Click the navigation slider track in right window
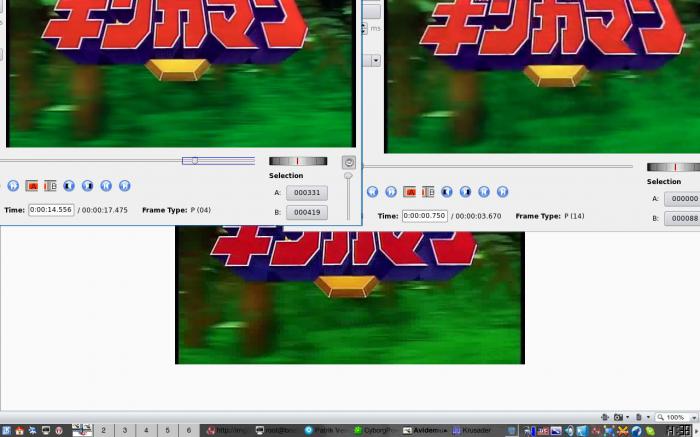Viewport: 700px width, 437px height. (x=499, y=166)
